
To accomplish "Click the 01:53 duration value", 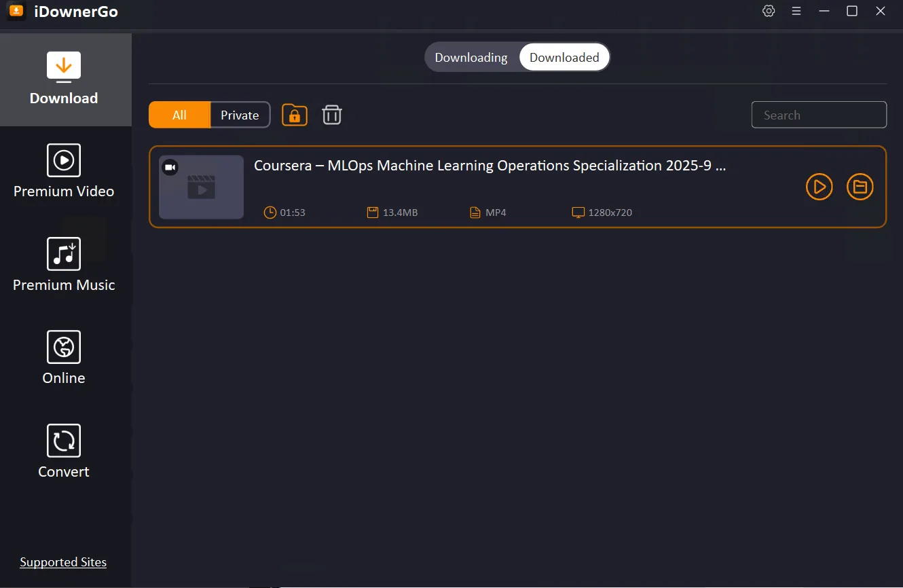I will coord(293,213).
